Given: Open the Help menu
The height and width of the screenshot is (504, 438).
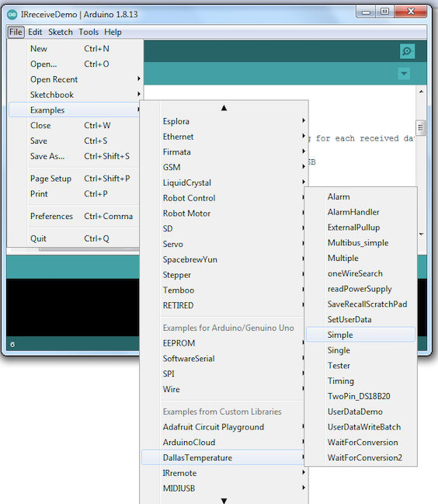Looking at the screenshot, I should 113,32.
